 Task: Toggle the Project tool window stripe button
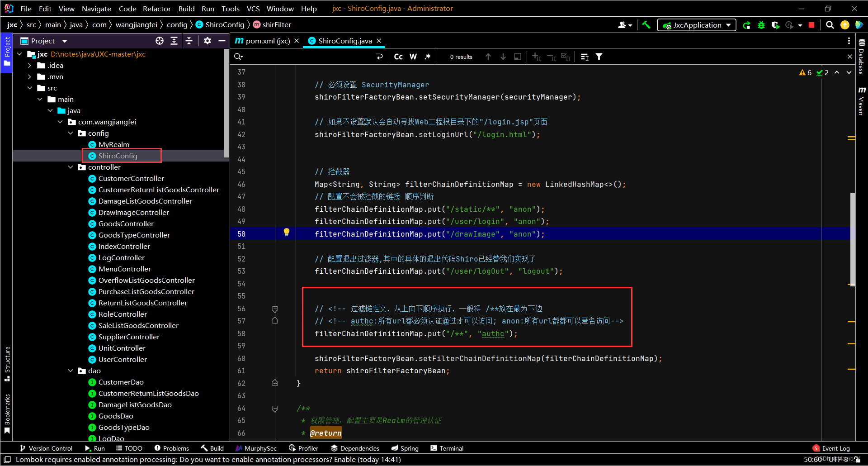(x=7, y=52)
